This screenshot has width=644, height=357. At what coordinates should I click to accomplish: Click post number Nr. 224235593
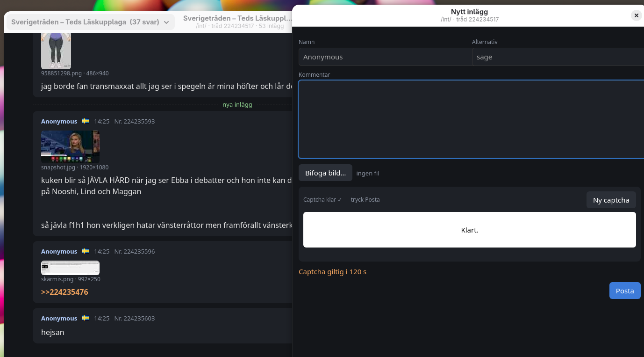coord(135,121)
